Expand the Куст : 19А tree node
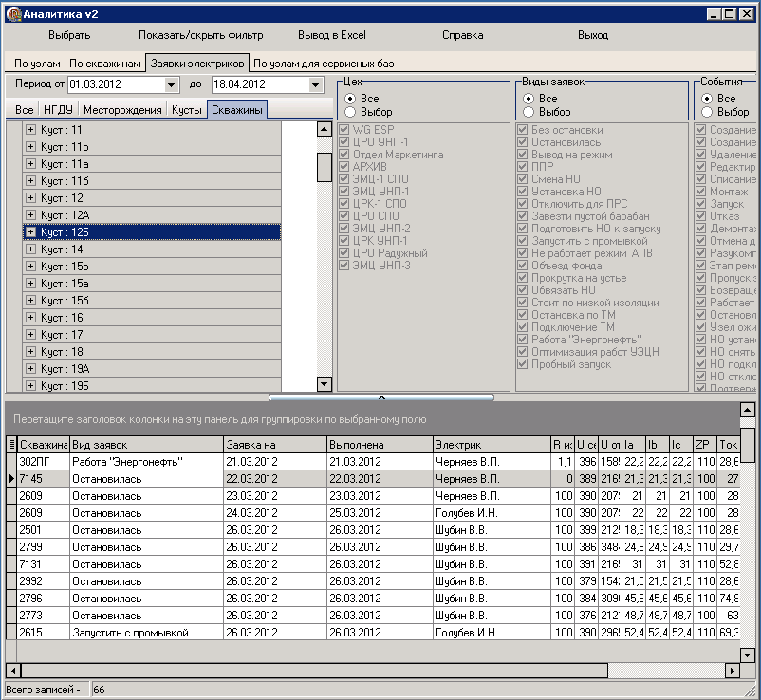Screen dimensions: 761x700 click(x=30, y=369)
